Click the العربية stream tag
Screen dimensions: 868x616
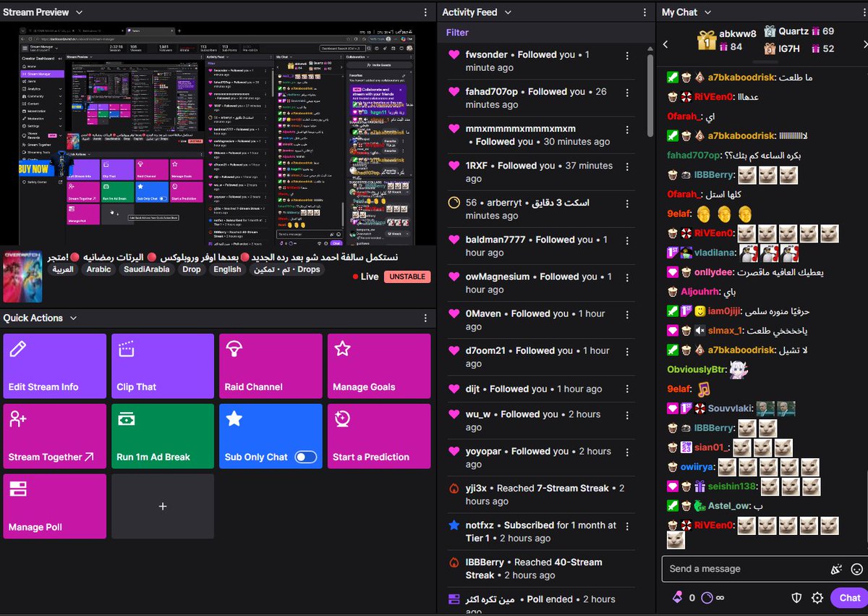63,269
